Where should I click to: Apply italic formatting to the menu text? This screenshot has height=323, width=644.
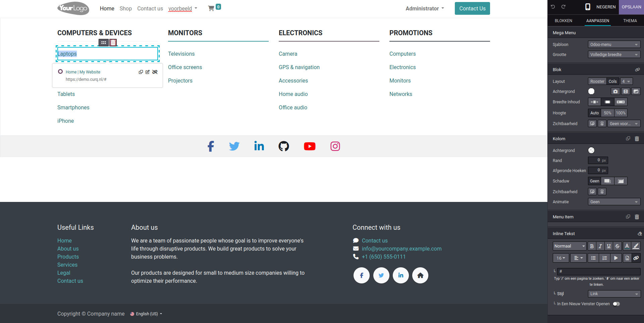point(600,246)
